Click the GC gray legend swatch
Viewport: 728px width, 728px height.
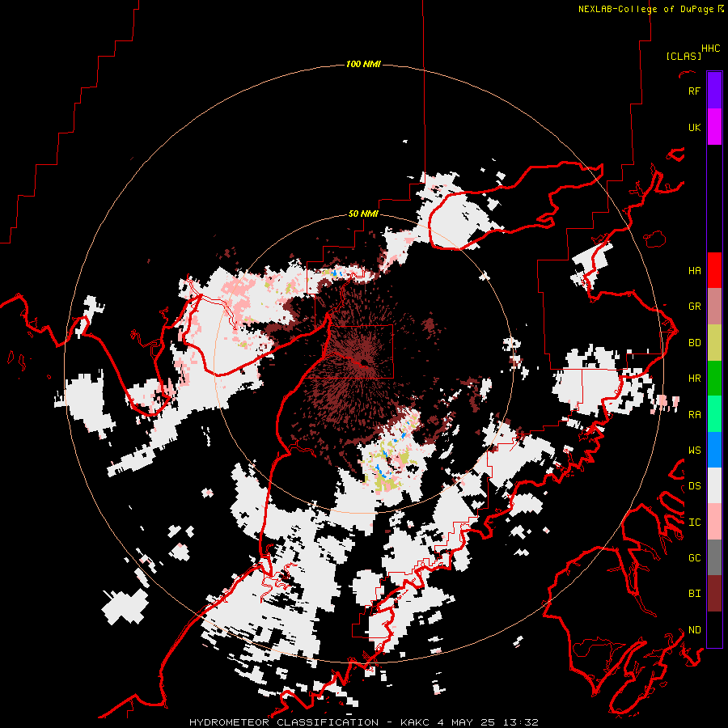[x=714, y=557]
